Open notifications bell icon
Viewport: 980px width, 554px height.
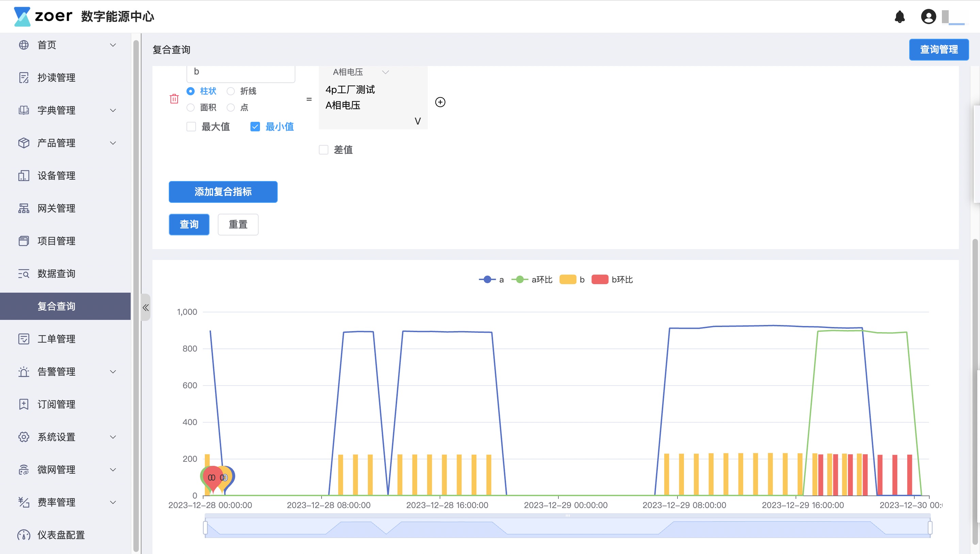tap(900, 17)
